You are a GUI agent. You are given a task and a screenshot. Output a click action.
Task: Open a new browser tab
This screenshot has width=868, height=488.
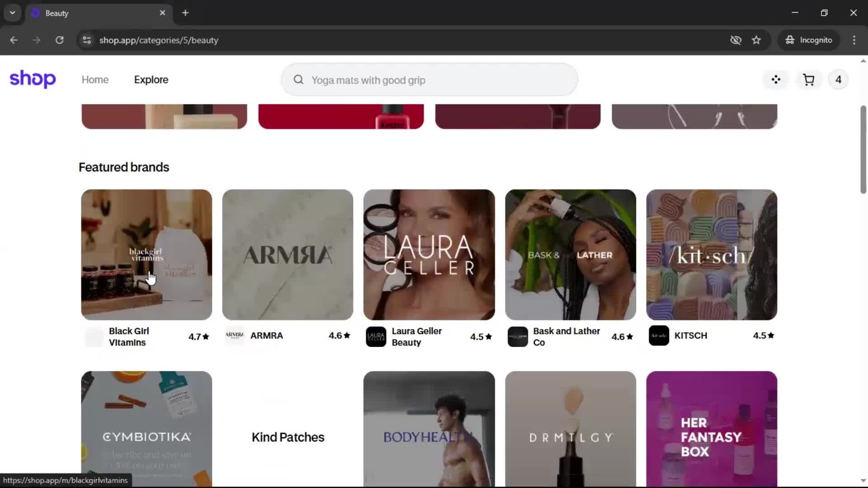(185, 13)
